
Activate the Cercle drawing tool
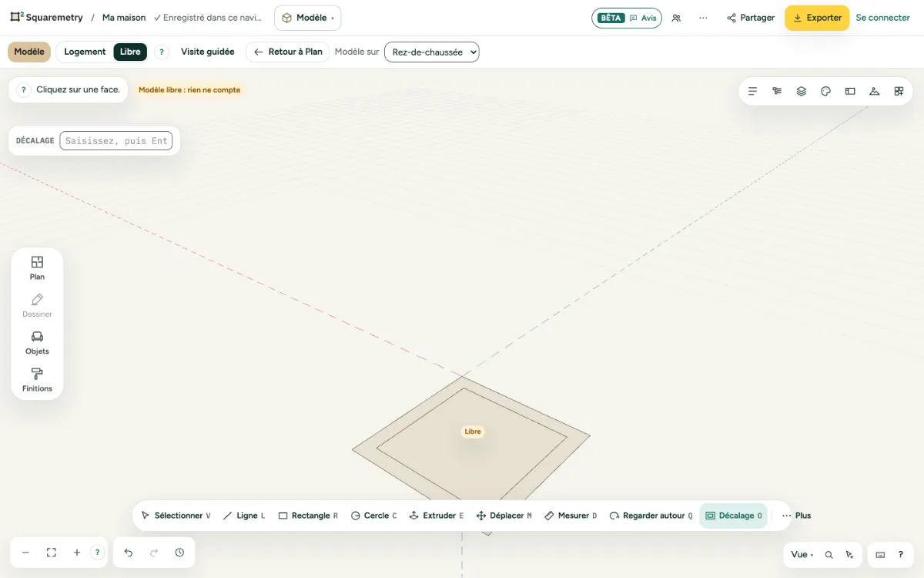coord(373,516)
